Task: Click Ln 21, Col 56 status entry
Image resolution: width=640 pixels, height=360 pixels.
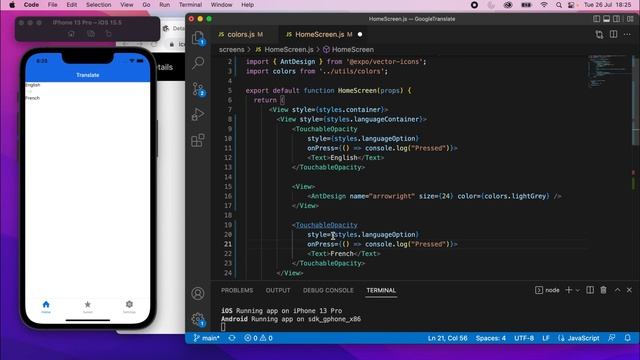Action: [x=447, y=338]
